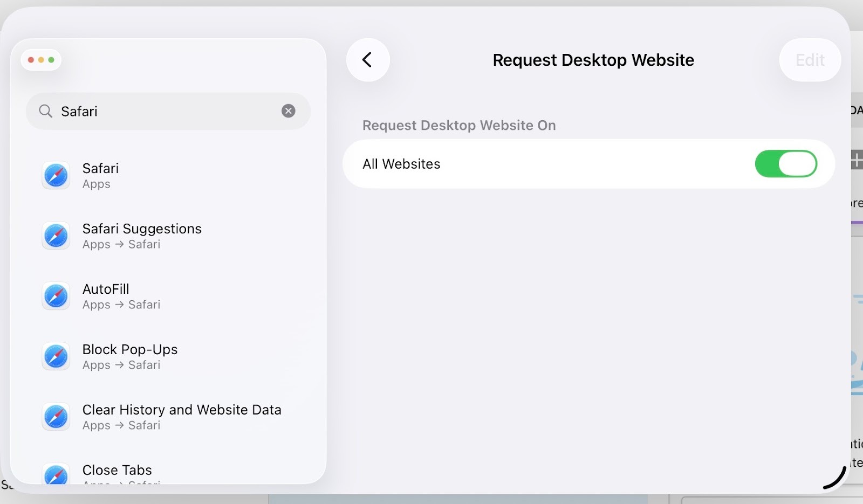This screenshot has height=504, width=863.
Task: Click the yellow minimize window button
Action: pyautogui.click(x=41, y=60)
